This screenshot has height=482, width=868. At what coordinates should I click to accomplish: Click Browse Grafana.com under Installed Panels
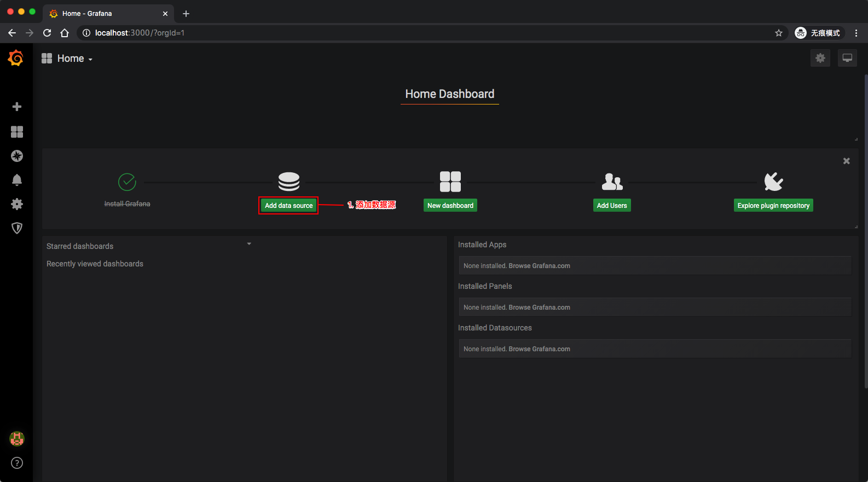[540, 307]
